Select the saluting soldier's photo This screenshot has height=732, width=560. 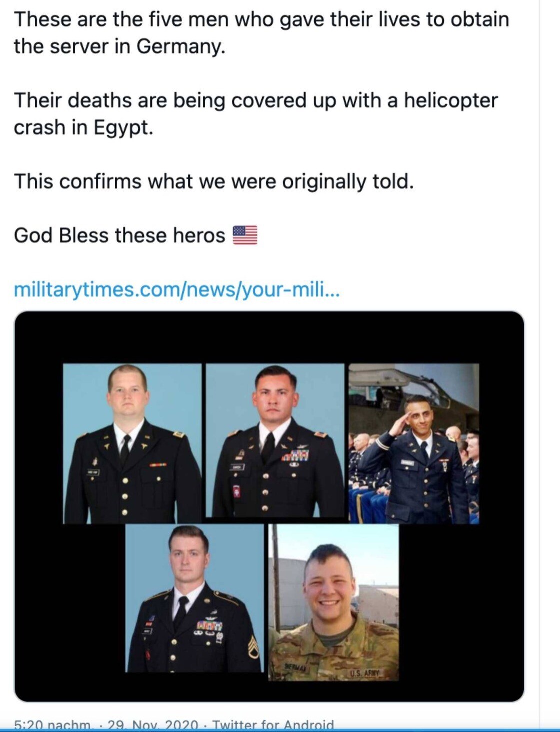(x=414, y=443)
